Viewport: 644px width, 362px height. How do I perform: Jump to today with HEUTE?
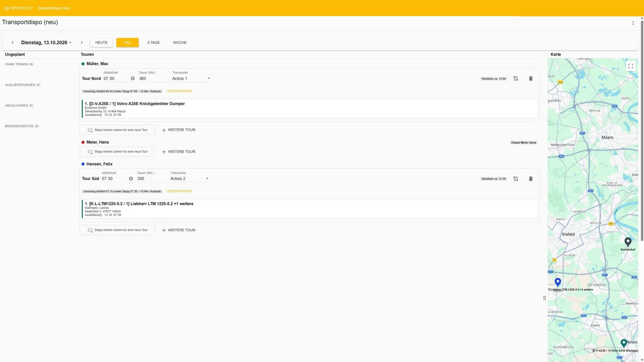pos(101,42)
